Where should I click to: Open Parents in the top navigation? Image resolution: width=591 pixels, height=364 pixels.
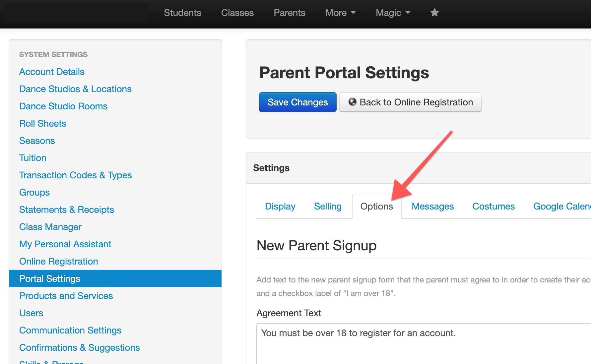(x=290, y=13)
